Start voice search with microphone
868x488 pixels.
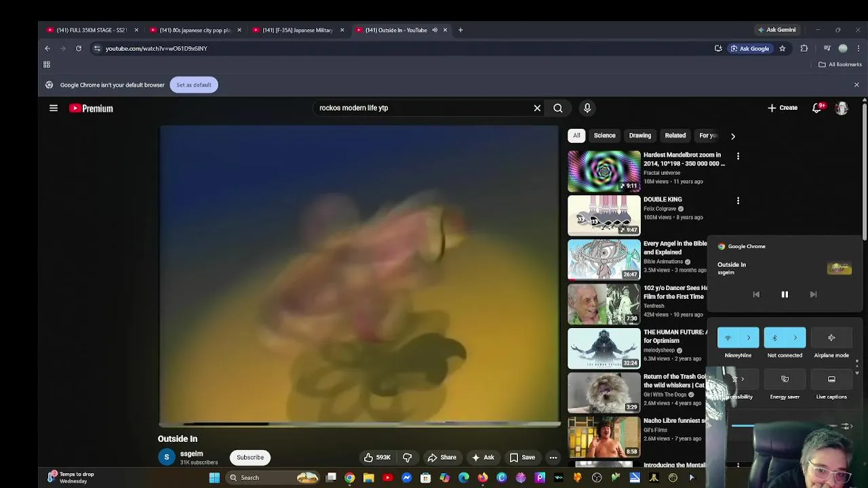click(x=587, y=108)
